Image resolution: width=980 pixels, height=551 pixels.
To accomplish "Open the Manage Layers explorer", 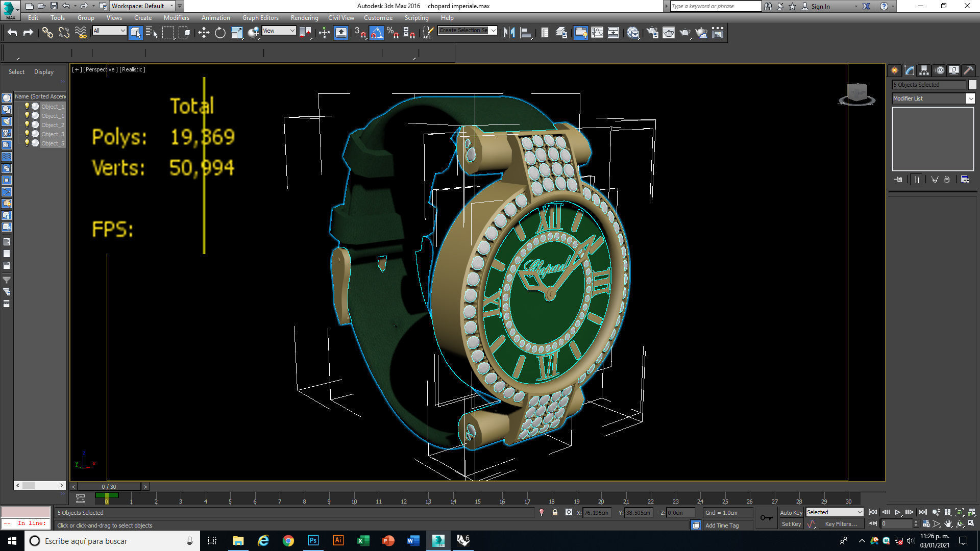I will (561, 33).
